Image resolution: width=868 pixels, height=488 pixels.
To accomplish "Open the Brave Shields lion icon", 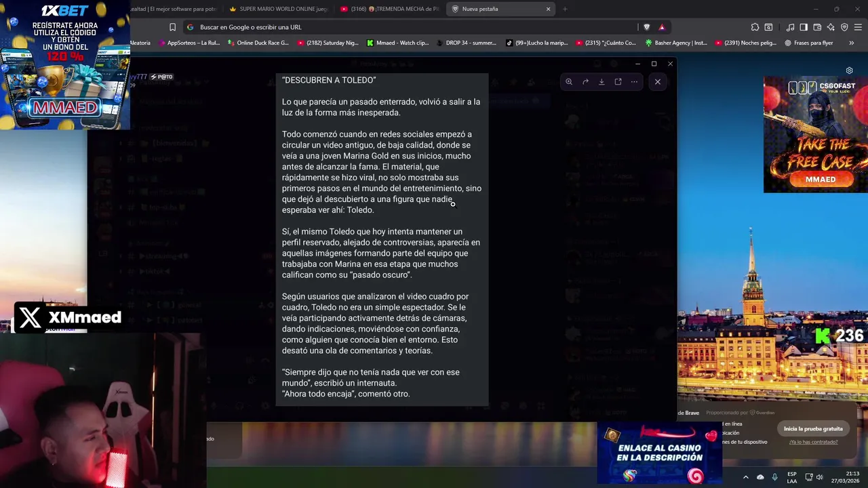I will 646,27.
